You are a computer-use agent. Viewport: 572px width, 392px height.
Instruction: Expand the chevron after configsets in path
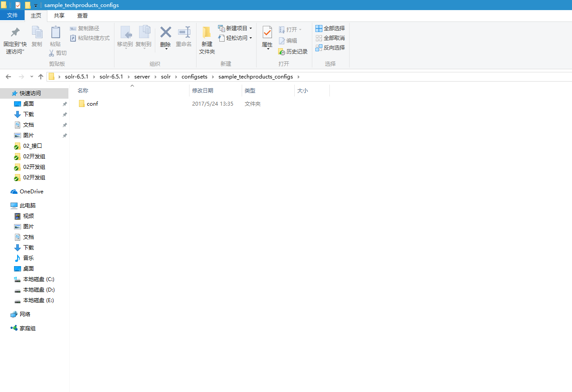pyautogui.click(x=214, y=77)
